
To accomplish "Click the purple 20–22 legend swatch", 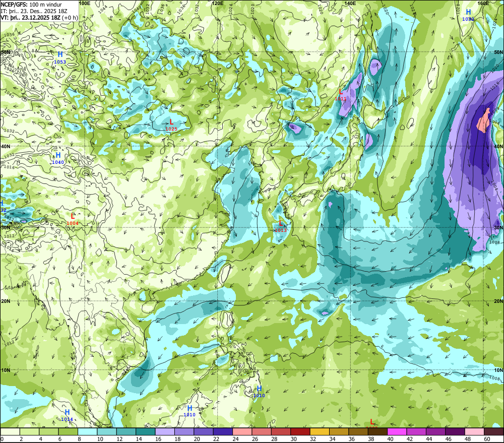I will coord(204,432).
